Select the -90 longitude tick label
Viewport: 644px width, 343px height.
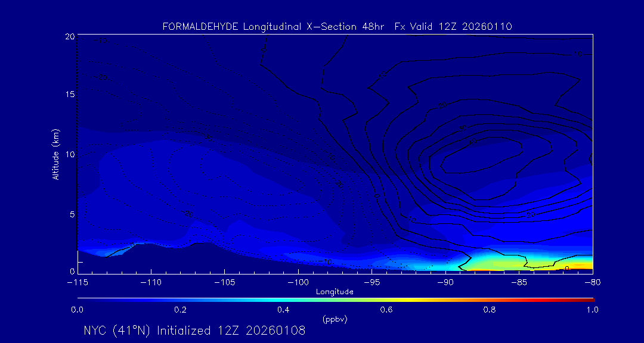(x=445, y=282)
